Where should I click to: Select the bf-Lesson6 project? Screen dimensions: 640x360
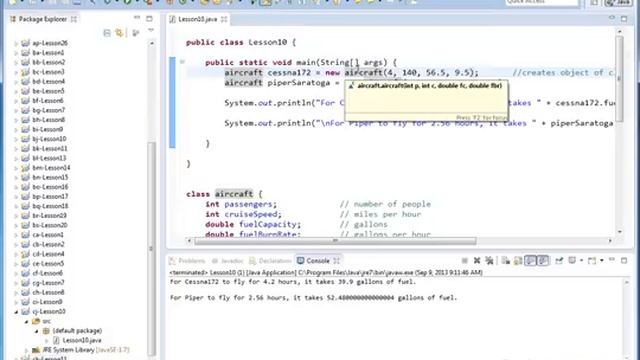pyautogui.click(x=48, y=101)
